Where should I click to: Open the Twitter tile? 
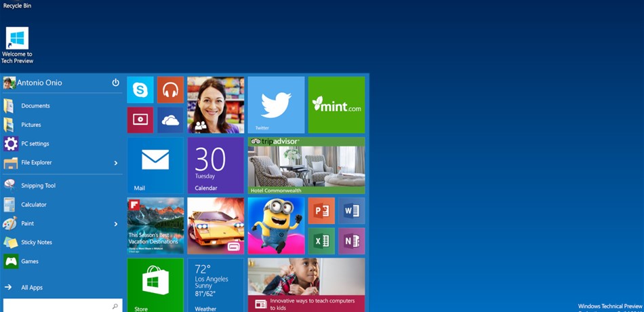[276, 104]
